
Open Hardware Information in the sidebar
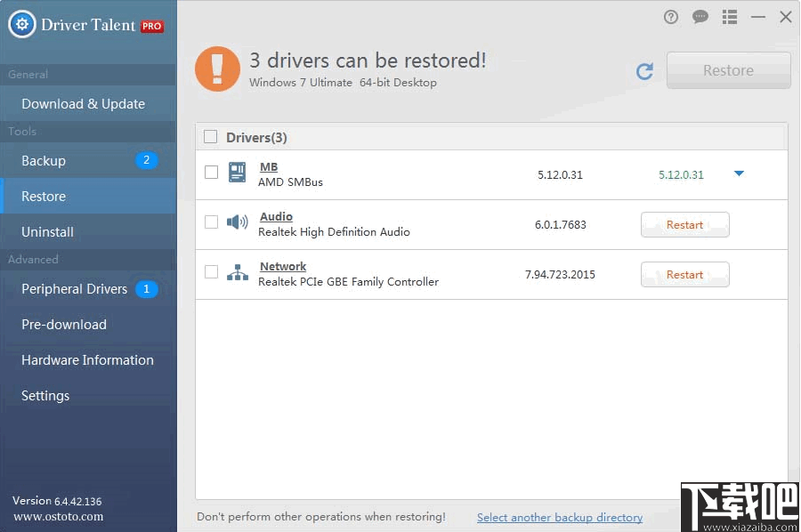click(x=86, y=359)
